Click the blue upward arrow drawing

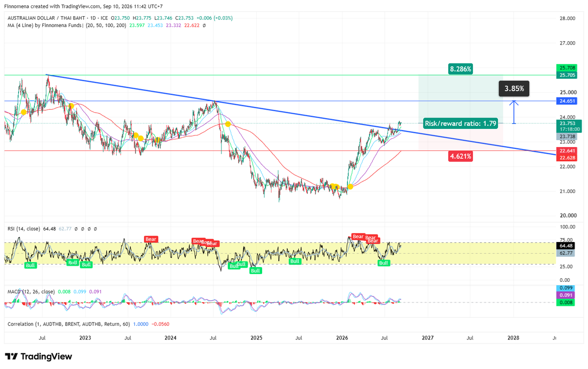pos(514,112)
